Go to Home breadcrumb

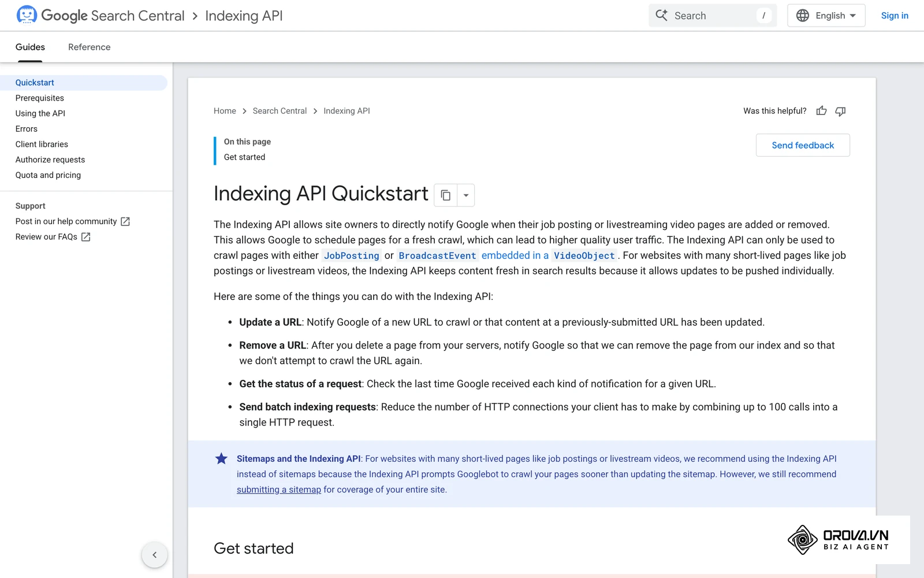(225, 111)
